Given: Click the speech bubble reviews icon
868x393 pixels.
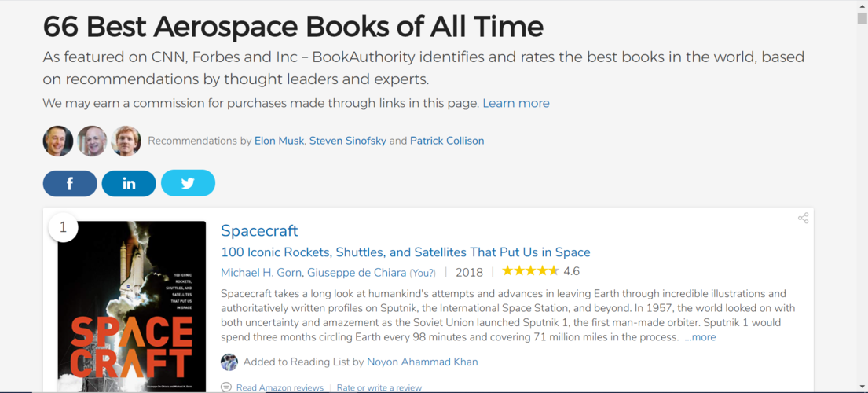Looking at the screenshot, I should point(226,387).
